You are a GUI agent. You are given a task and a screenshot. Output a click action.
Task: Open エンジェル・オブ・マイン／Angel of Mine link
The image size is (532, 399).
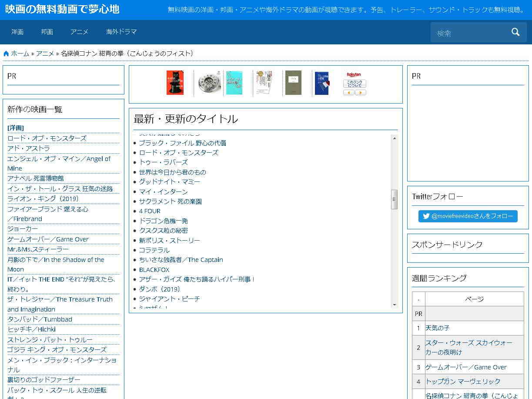[x=59, y=163]
